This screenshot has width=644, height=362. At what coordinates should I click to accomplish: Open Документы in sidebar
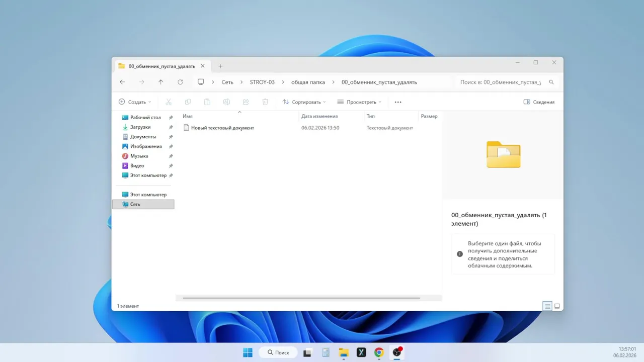[143, 137]
